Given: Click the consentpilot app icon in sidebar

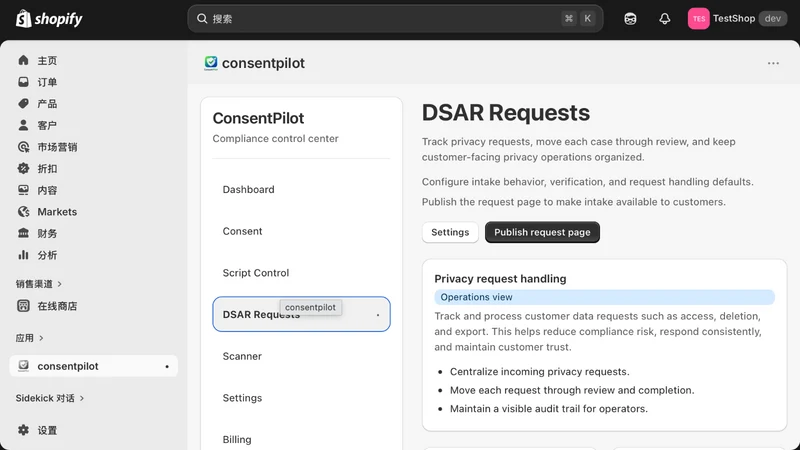Looking at the screenshot, I should pyautogui.click(x=23, y=366).
